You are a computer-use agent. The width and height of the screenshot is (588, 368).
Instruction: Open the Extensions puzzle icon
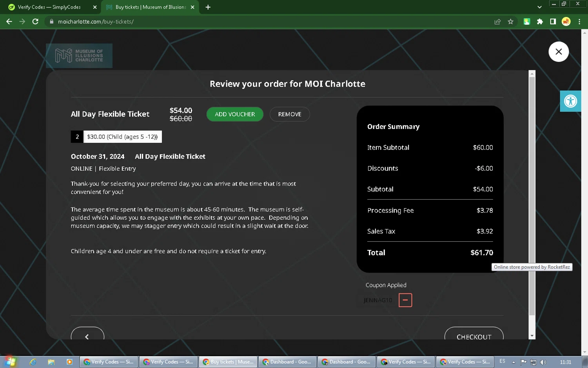tap(540, 22)
